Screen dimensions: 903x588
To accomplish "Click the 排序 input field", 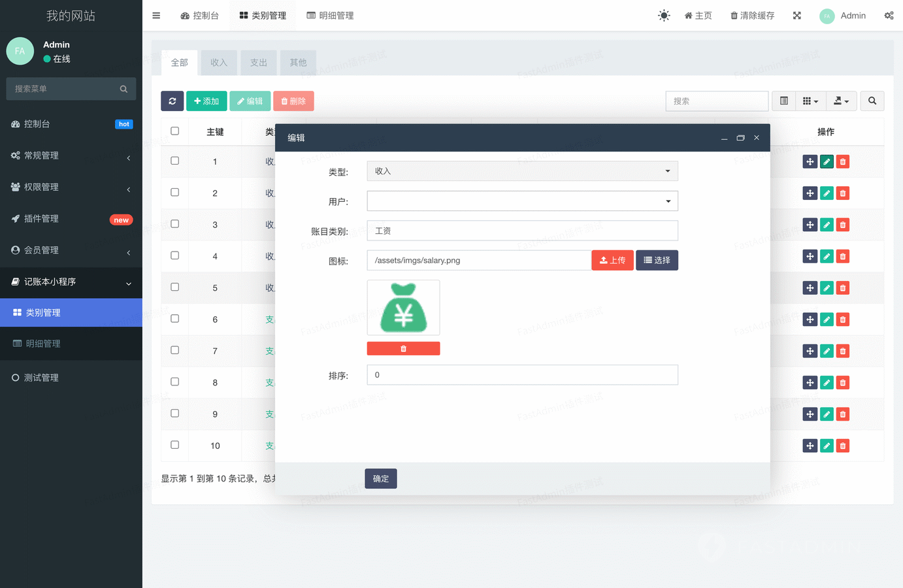I will pos(522,375).
